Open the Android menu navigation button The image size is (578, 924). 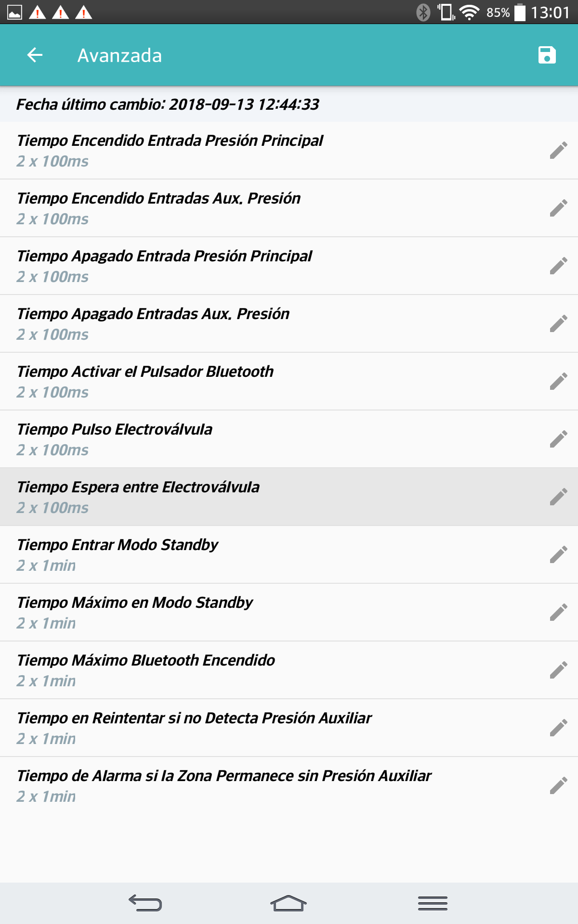(433, 903)
